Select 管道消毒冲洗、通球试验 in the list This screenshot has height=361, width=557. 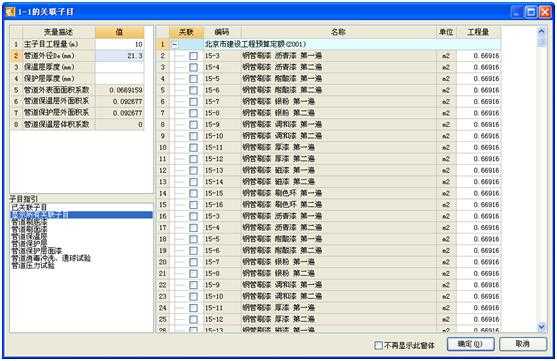point(51,258)
